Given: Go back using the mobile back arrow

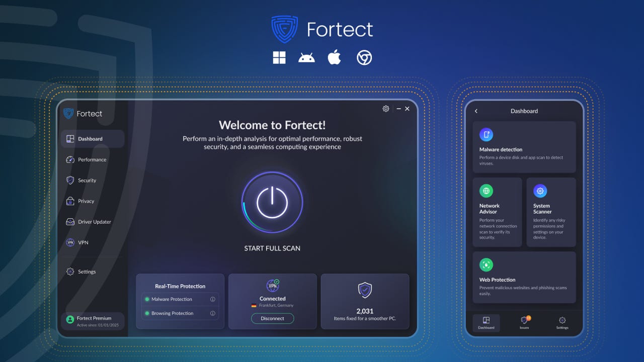Looking at the screenshot, I should tap(476, 111).
